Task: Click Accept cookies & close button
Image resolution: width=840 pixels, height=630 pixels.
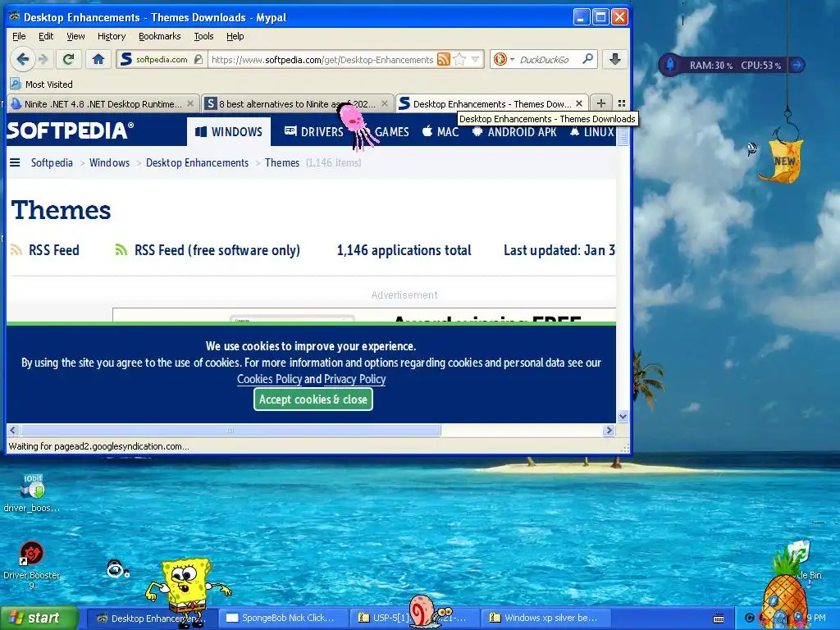Action: (313, 399)
